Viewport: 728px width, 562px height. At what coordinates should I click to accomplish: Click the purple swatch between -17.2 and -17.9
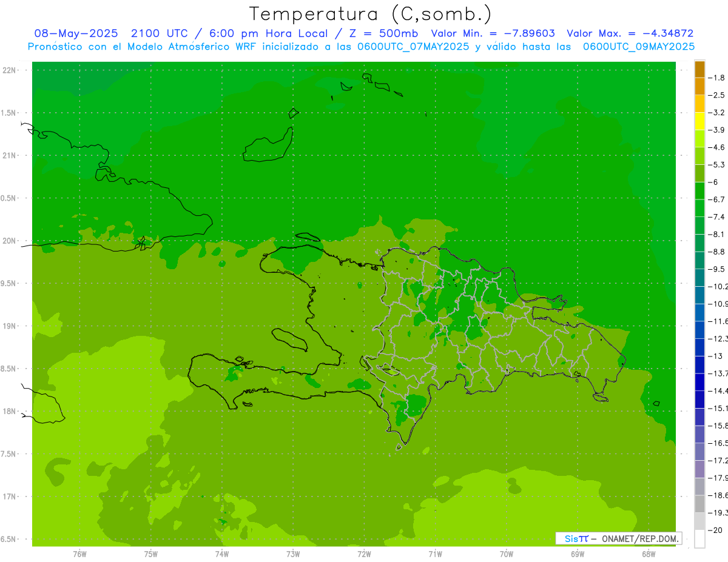click(699, 469)
